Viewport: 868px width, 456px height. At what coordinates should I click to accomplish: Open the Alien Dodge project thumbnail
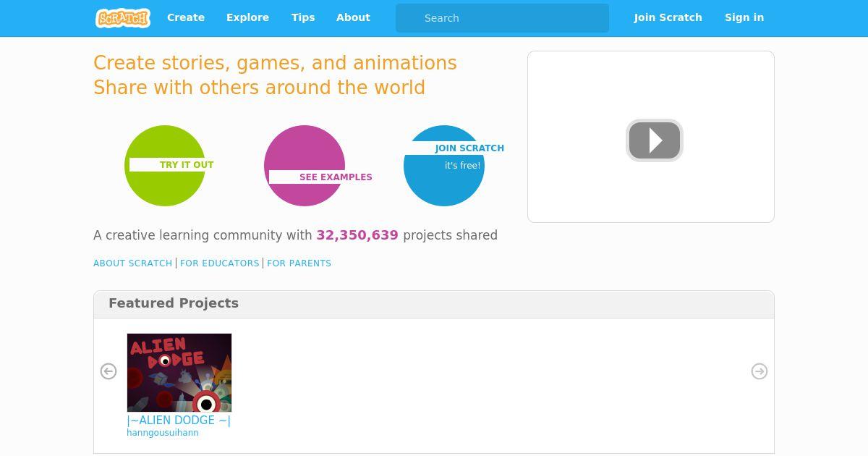(179, 373)
